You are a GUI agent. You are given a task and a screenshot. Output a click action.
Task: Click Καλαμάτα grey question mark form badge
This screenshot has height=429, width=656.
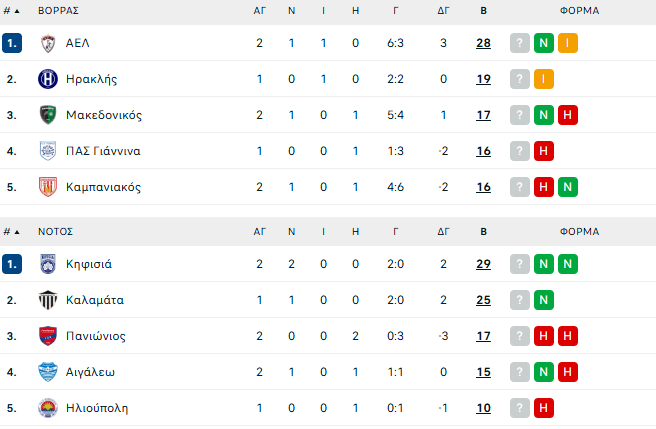coord(520,300)
